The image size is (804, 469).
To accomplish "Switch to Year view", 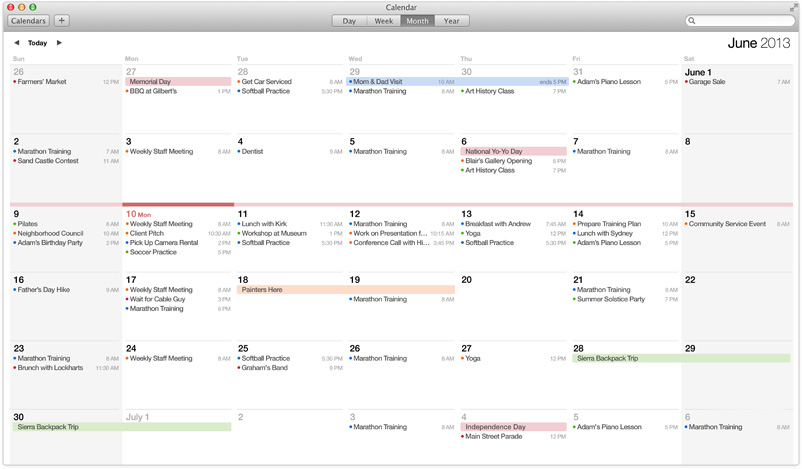I will click(452, 21).
